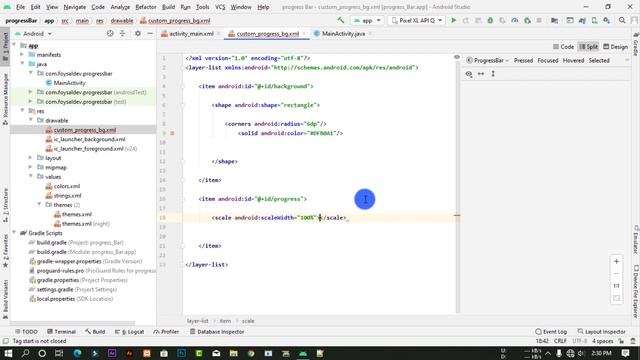The width and height of the screenshot is (640, 360).
Task: Open Project panel settings gear
Action: 138,33
